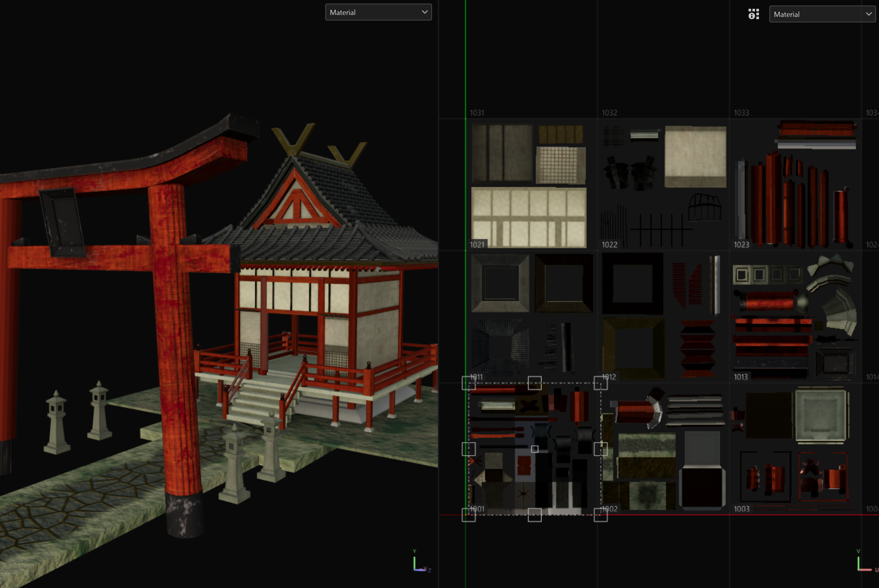Select UV tile 1011 with square frames
The height and width of the screenshot is (588, 879).
532,317
